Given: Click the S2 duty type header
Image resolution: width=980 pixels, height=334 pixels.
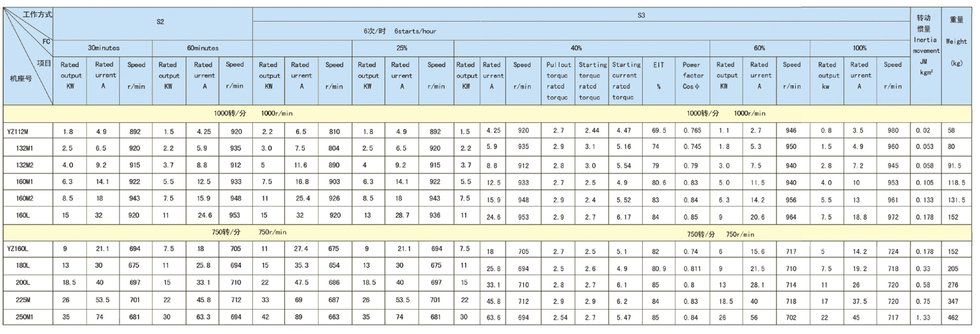Looking at the screenshot, I should point(160,22).
